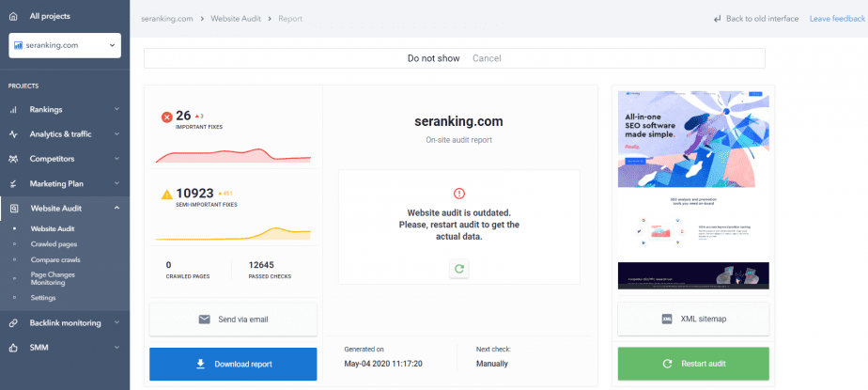
Task: Click Back to old interface link
Action: click(762, 18)
